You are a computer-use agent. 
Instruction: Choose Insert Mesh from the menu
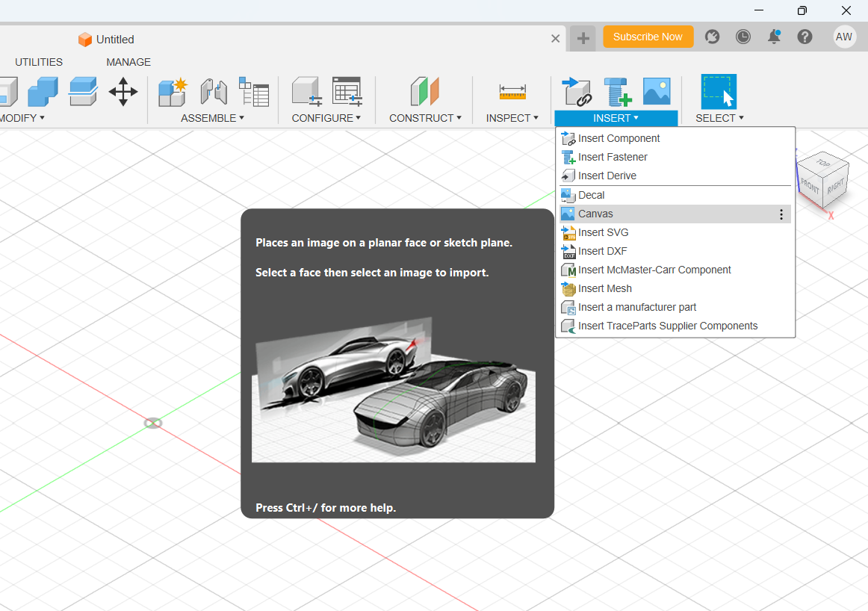pyautogui.click(x=675, y=289)
